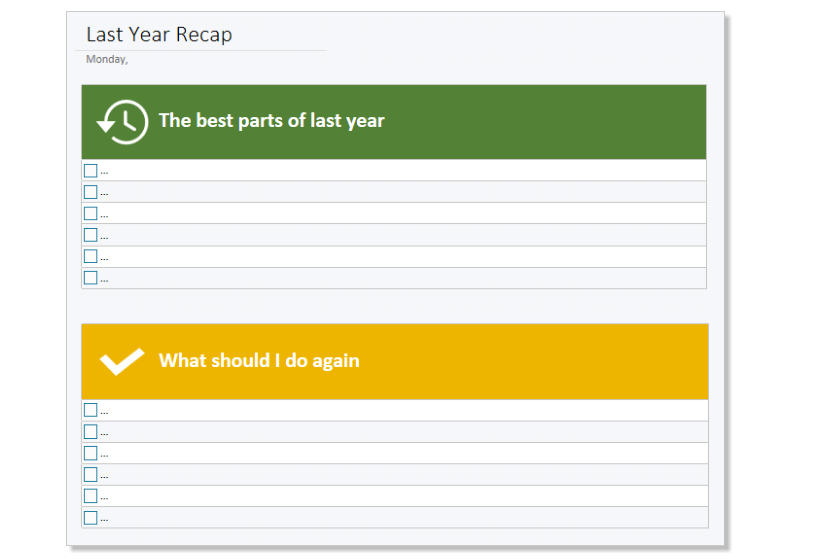Click the Monday date text below title

click(x=107, y=59)
